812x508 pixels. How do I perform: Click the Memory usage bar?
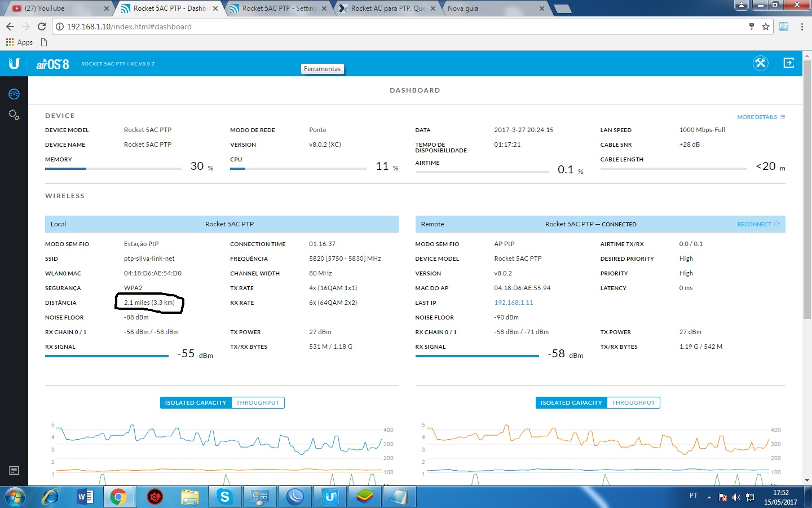point(114,168)
